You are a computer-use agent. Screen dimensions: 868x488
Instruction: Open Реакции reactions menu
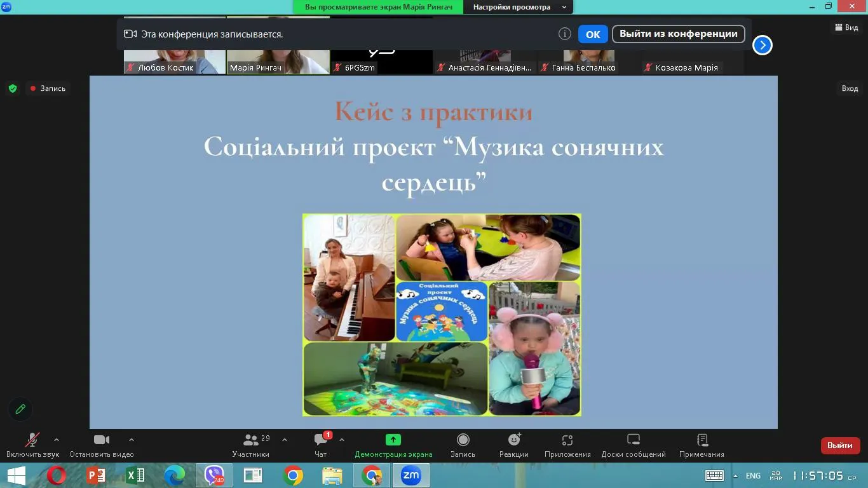[513, 445]
